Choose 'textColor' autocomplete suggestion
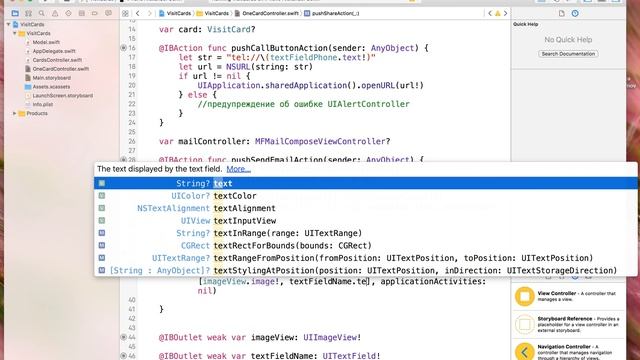The image size is (640, 360). click(366, 196)
